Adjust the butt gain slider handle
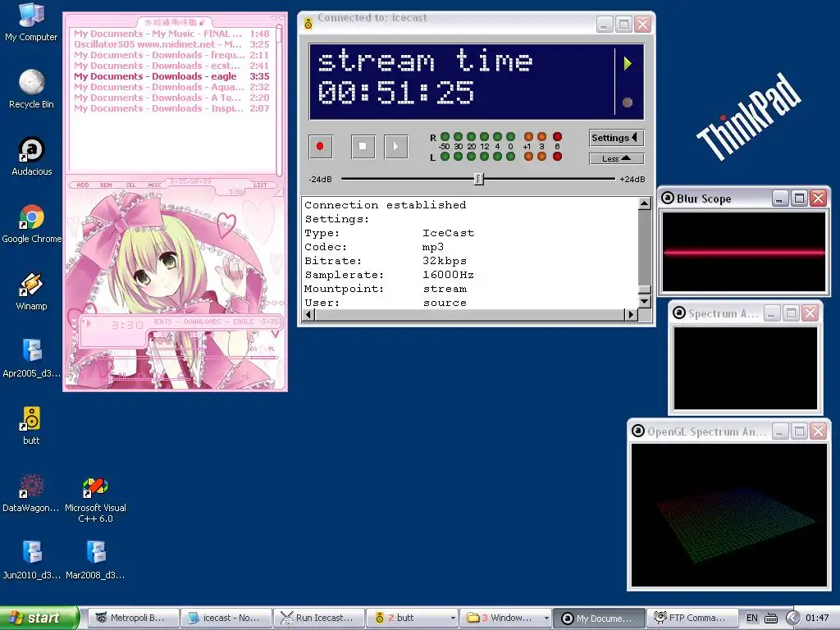Viewport: 840px width, 630px height. pos(479,179)
